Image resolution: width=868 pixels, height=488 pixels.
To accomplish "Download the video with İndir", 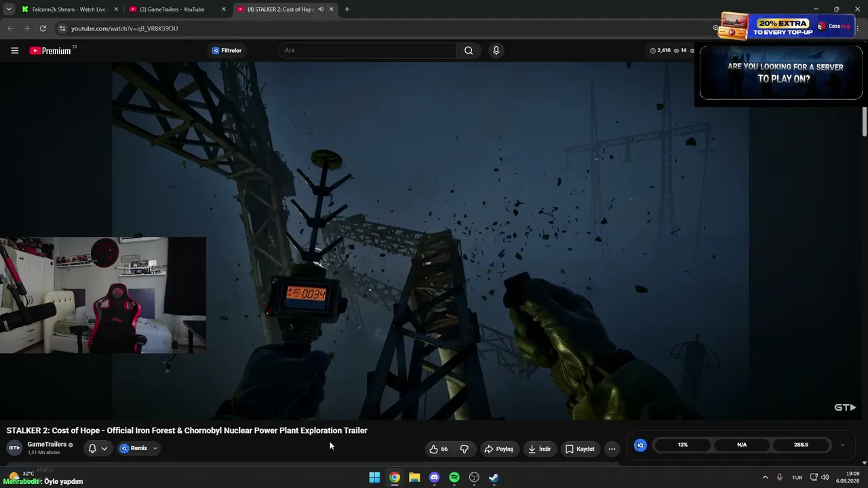I will click(539, 449).
